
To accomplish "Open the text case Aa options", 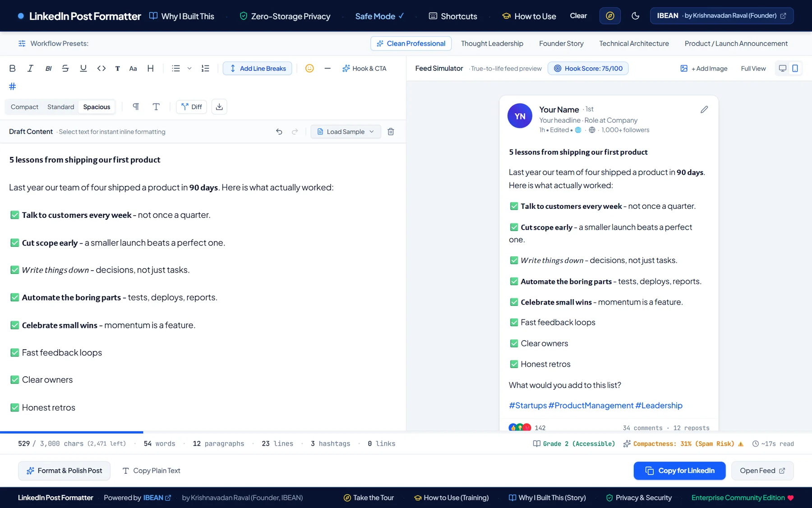I will click(x=133, y=69).
